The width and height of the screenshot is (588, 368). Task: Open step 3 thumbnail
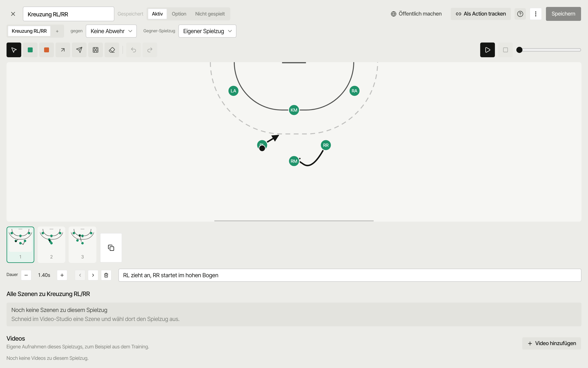(82, 245)
